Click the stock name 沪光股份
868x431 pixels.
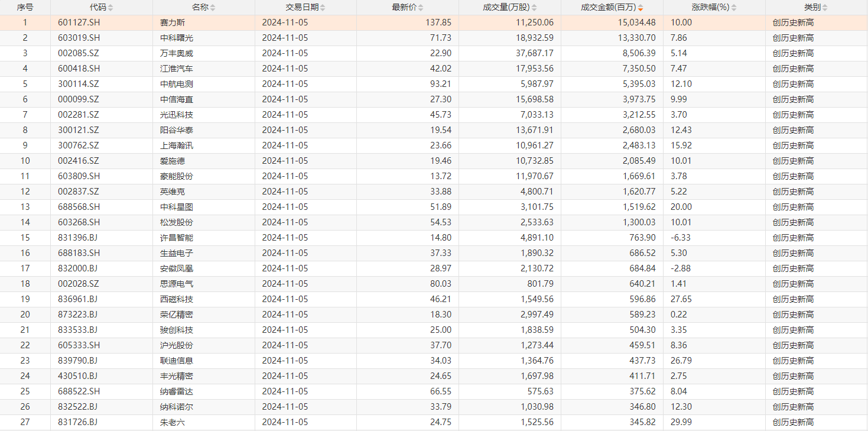pyautogui.click(x=177, y=345)
